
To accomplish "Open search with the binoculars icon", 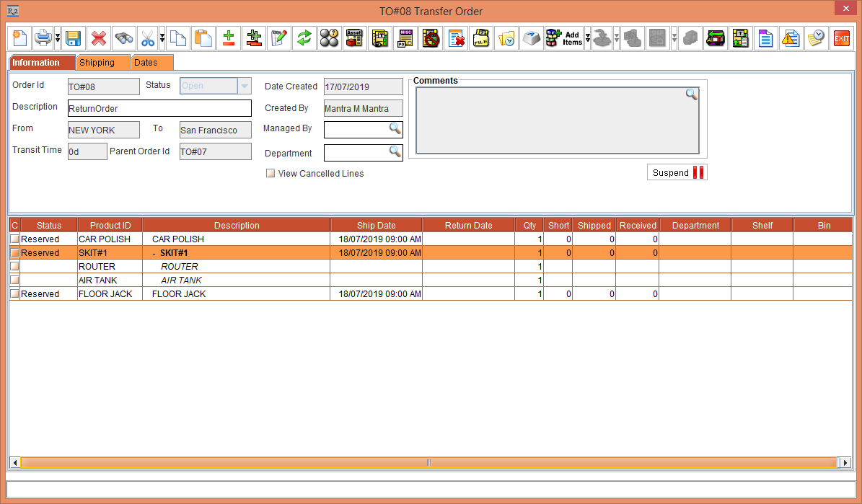I will [123, 38].
